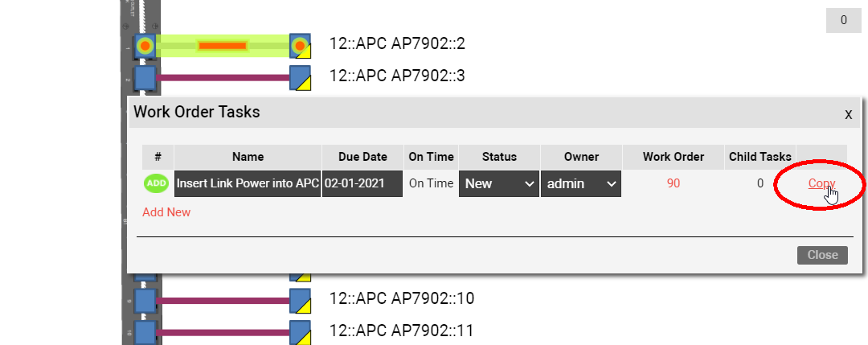Click port icon beside 12::APC AP7902::11

click(300, 331)
